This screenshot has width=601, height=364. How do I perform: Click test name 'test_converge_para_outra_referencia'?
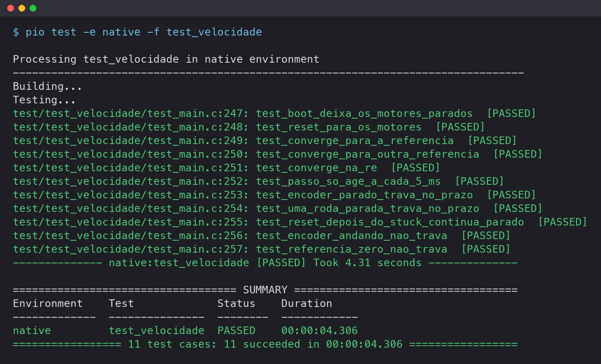point(368,154)
